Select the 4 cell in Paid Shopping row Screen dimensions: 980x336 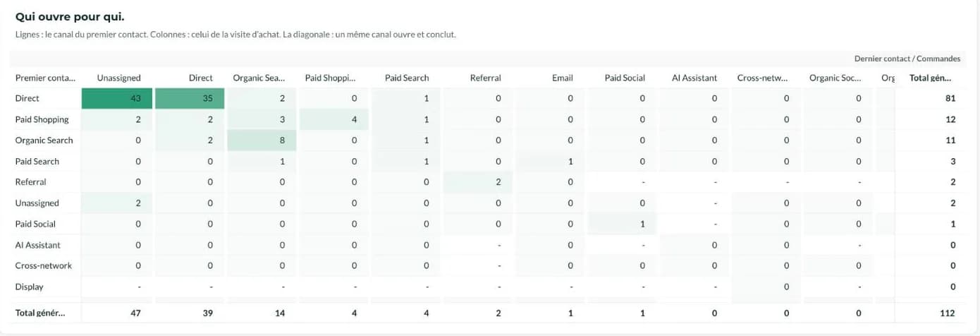point(333,119)
